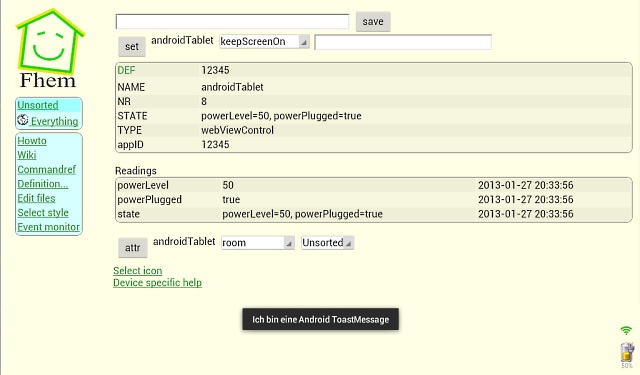
Task: Click the Readings section heading
Action: pos(136,171)
